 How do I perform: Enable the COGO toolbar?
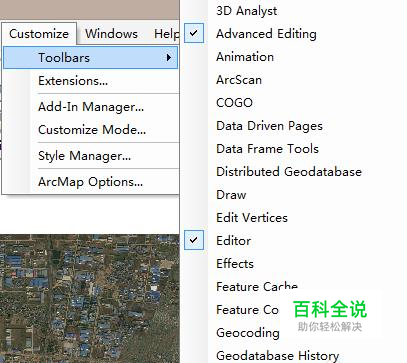(x=234, y=103)
